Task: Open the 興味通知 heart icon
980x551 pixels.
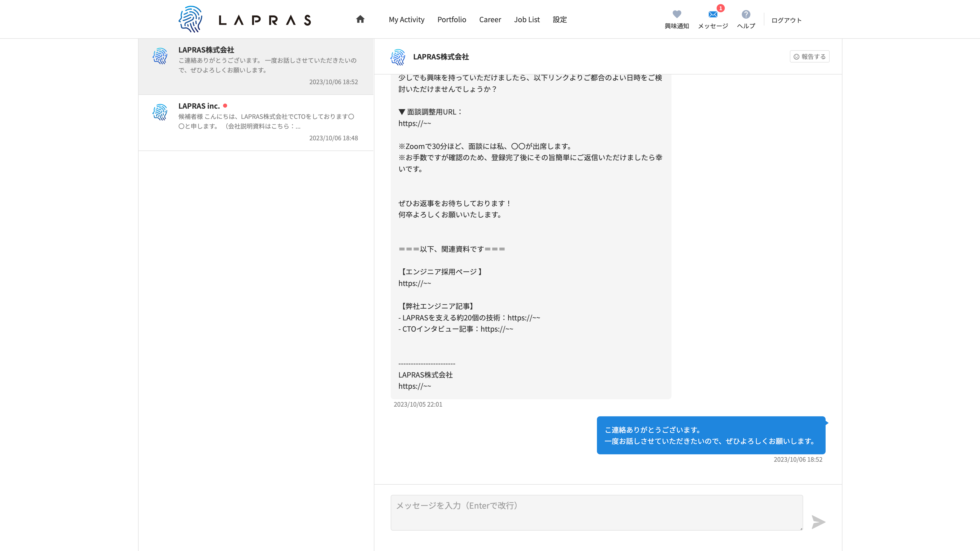Action: (676, 15)
